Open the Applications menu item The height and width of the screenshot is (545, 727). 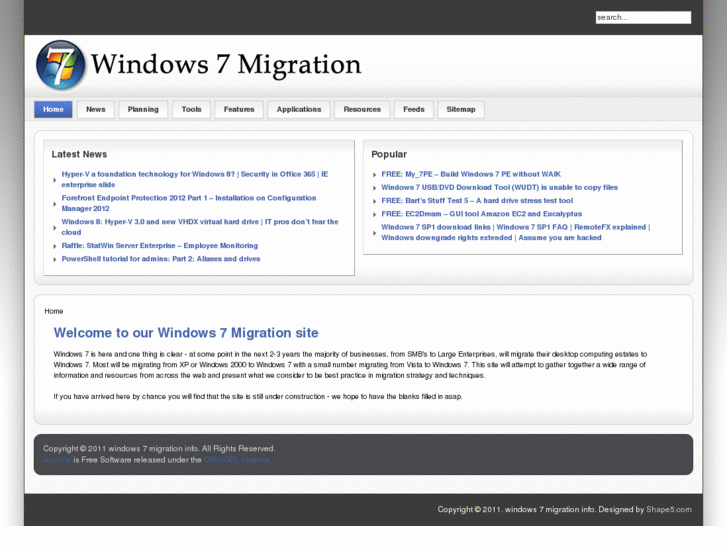click(299, 109)
